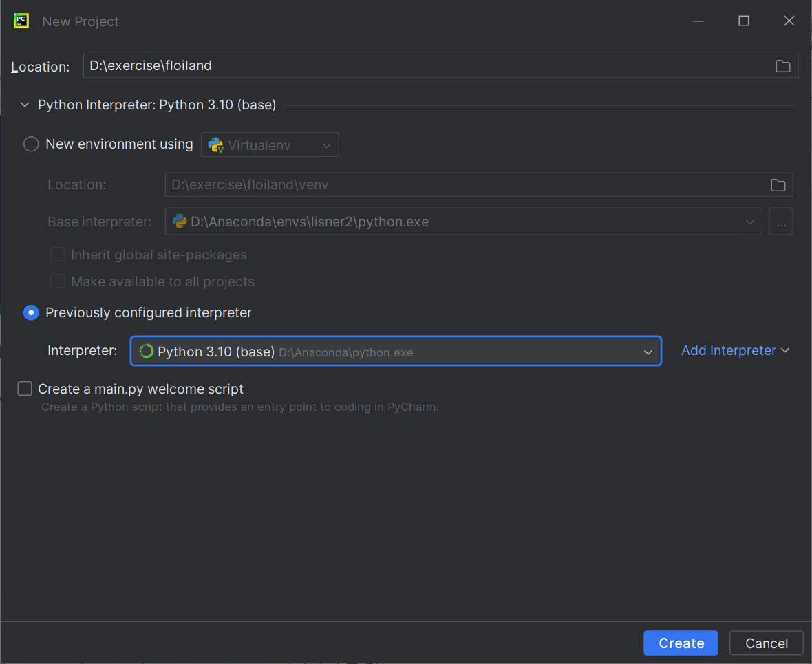Click the Python Interpreter: Python 3.10 (base) heading
Screen dimensions: 812x664
coord(157,105)
